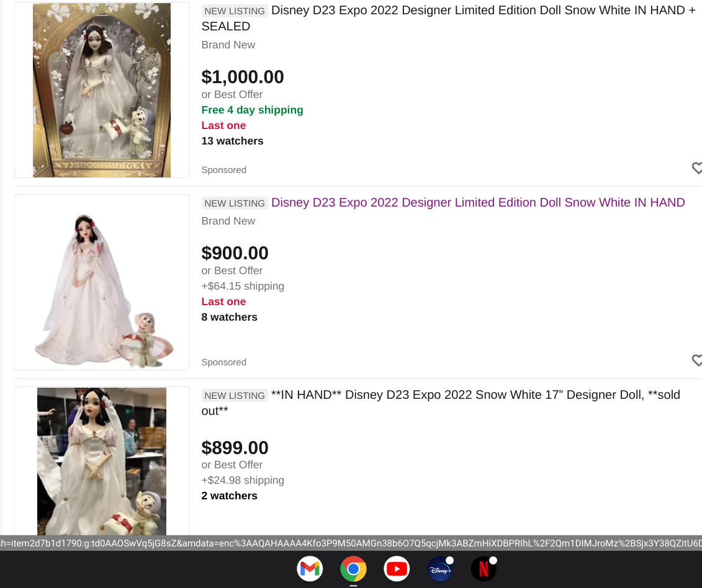This screenshot has width=702, height=588.
Task: Open the purple visited Snow White listing title
Action: pos(478,202)
